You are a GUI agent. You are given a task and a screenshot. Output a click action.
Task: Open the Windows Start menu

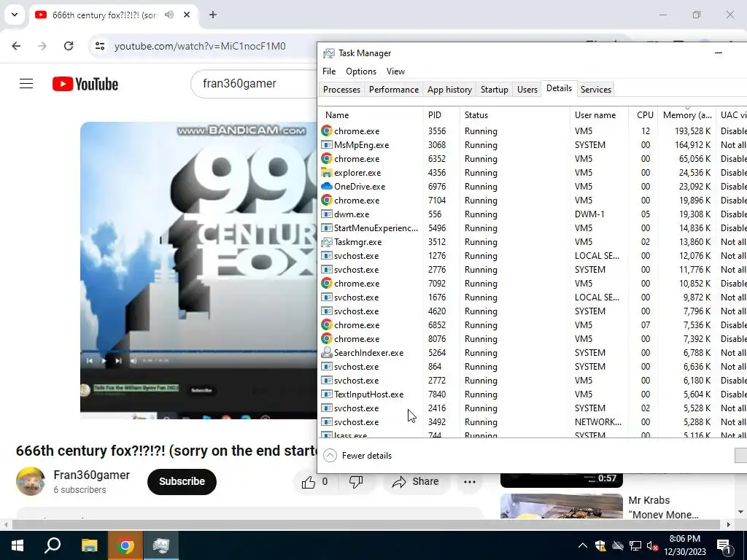pyautogui.click(x=18, y=545)
